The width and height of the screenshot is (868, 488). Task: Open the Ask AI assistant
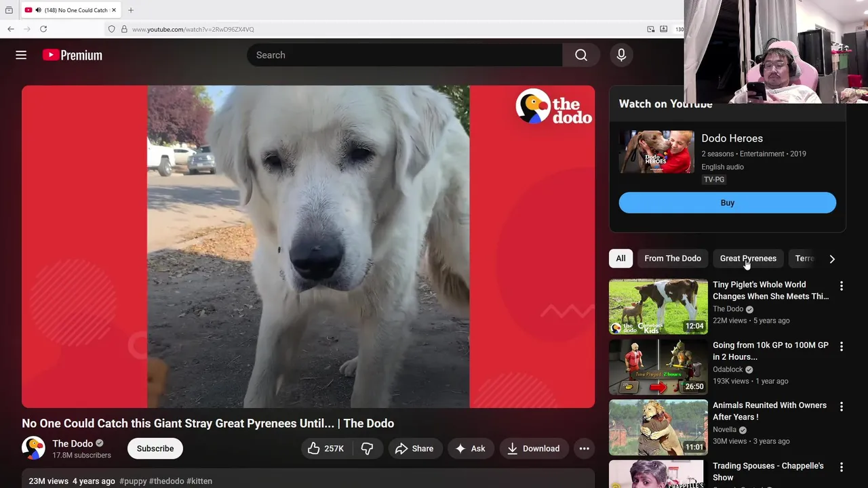471,449
